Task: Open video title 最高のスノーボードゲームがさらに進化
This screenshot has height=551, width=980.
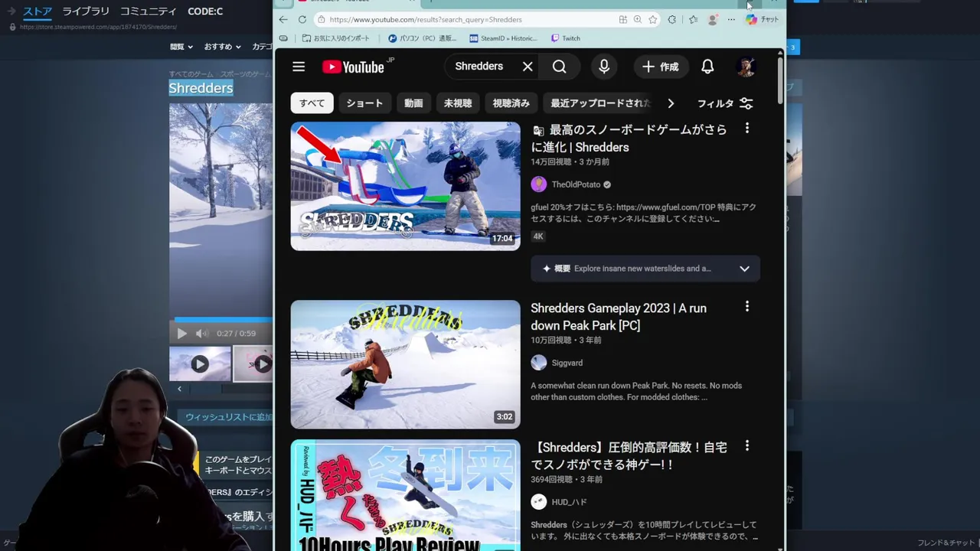Action: [x=629, y=139]
